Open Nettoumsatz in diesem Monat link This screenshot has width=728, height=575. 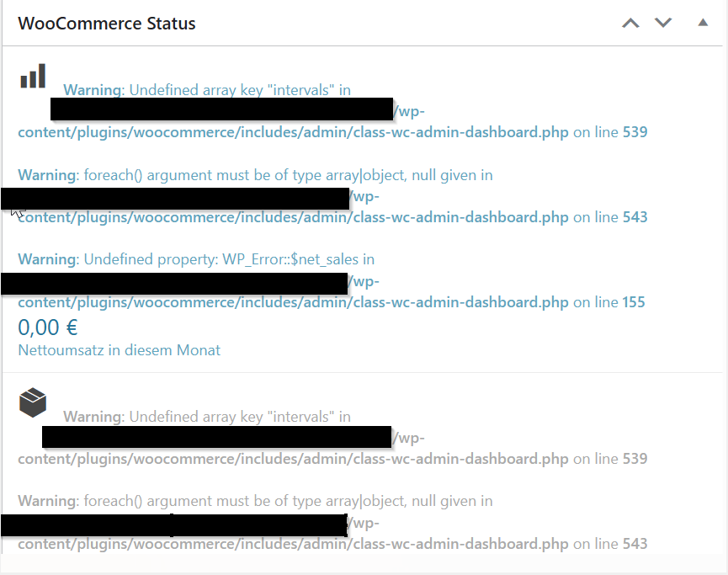pos(119,350)
